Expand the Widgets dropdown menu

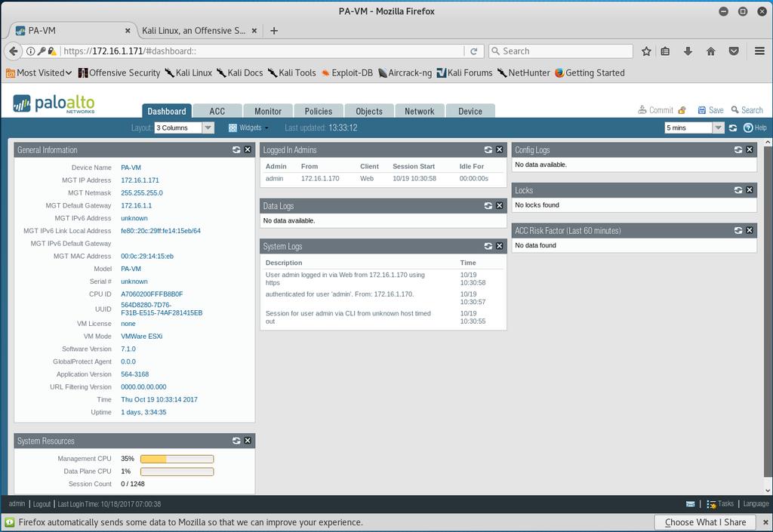click(x=248, y=128)
